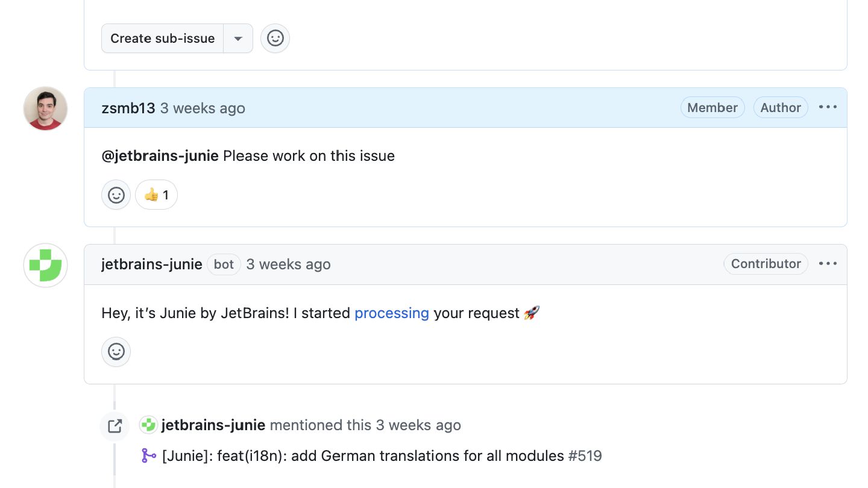Open the jetbrains-junie comment author link
Screen dimensions: 868x488
click(x=152, y=264)
